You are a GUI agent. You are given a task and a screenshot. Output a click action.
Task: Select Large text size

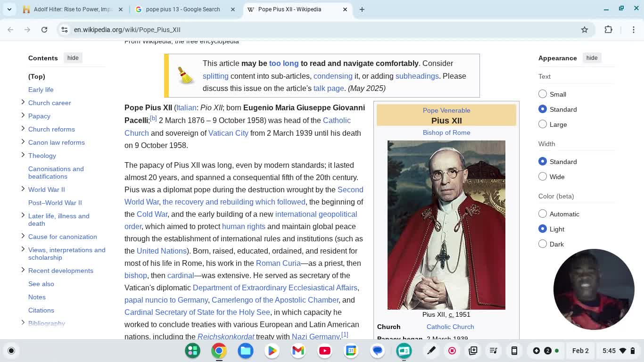(543, 124)
